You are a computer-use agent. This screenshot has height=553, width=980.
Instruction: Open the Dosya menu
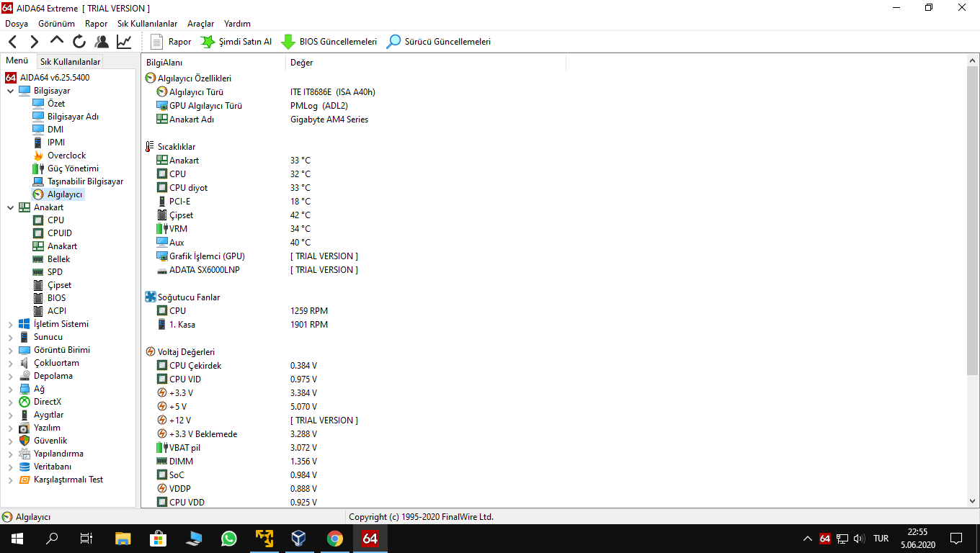pos(17,24)
